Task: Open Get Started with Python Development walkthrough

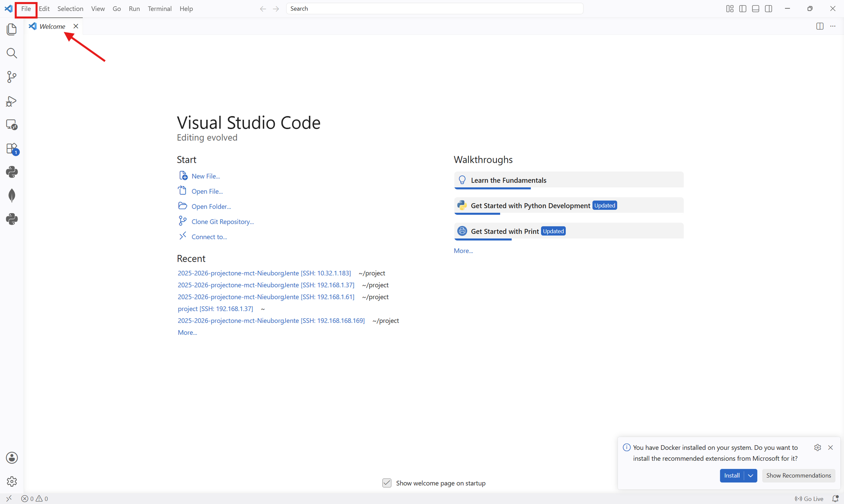Action: click(x=569, y=206)
